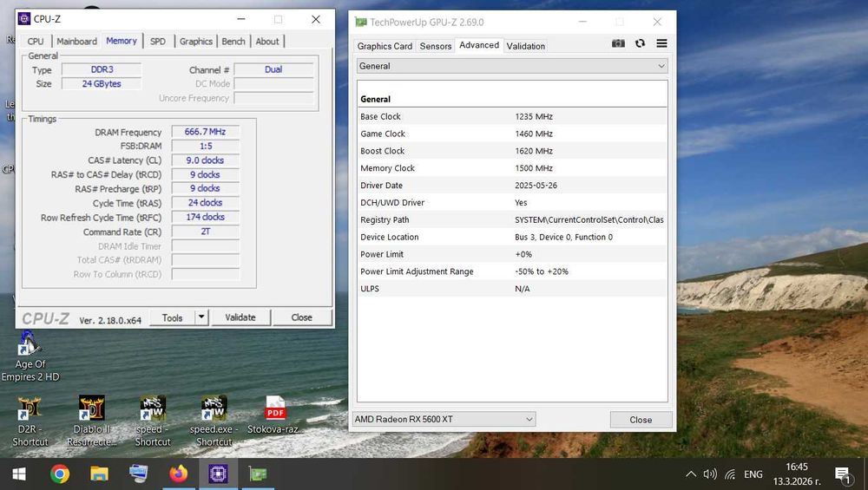This screenshot has height=490, width=868.
Task: Click the tRFC value 174 clocks
Action: coord(206,218)
